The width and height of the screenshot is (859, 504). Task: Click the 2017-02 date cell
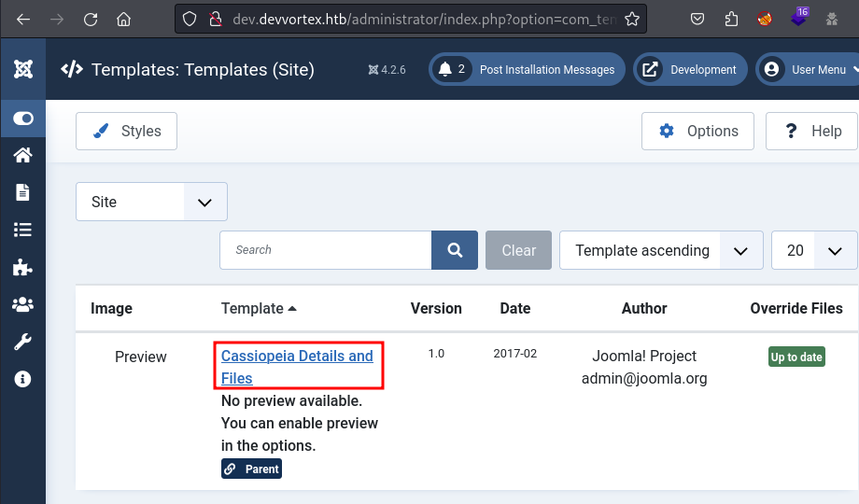click(x=515, y=354)
